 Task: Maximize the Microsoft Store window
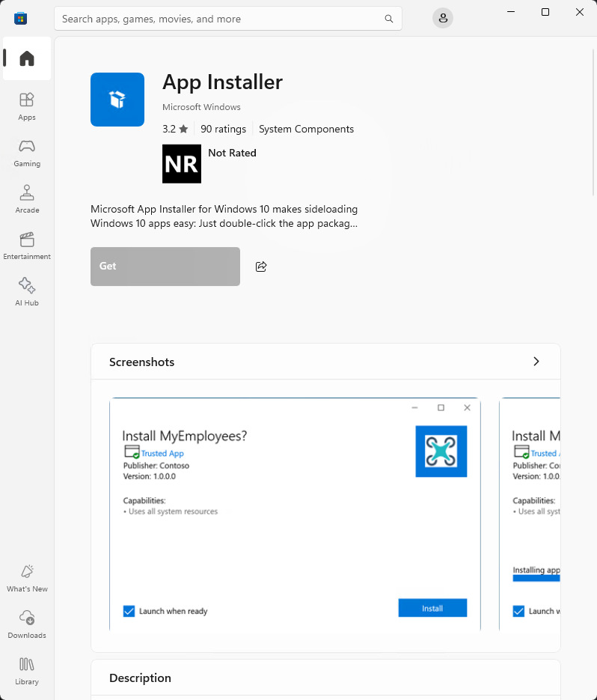tap(545, 12)
